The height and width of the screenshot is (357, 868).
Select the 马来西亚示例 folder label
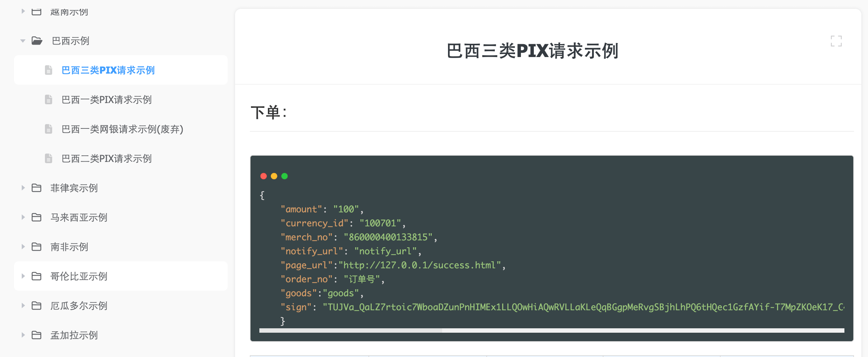(79, 218)
